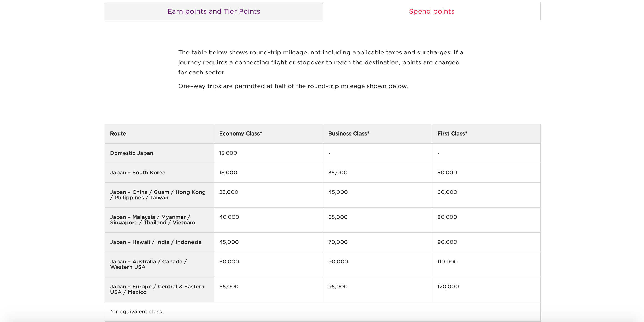Click Japan – Australia / Canada route cell
This screenshot has height=322, width=644.
(x=148, y=264)
